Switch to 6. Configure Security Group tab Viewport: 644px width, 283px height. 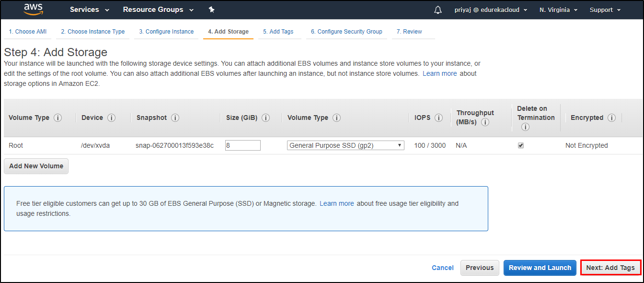(x=346, y=32)
